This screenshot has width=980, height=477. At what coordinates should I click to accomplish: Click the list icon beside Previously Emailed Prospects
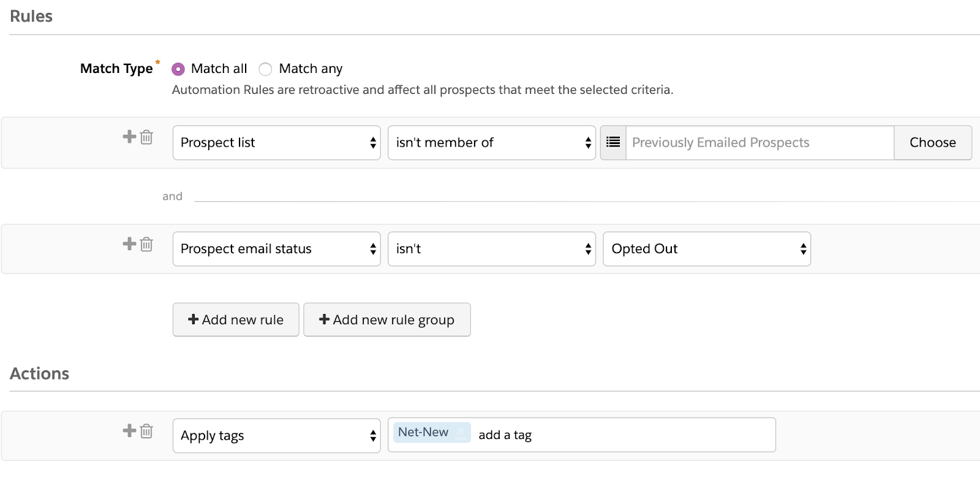coord(613,143)
